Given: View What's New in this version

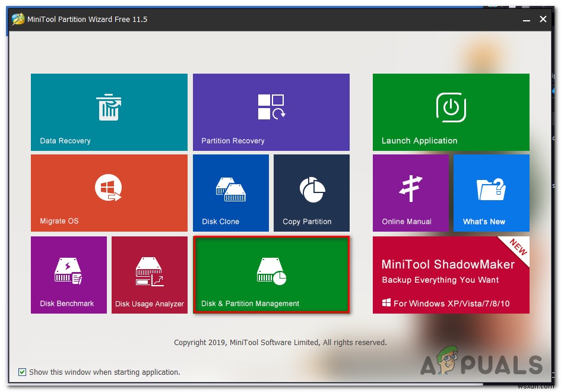Looking at the screenshot, I should [x=491, y=192].
